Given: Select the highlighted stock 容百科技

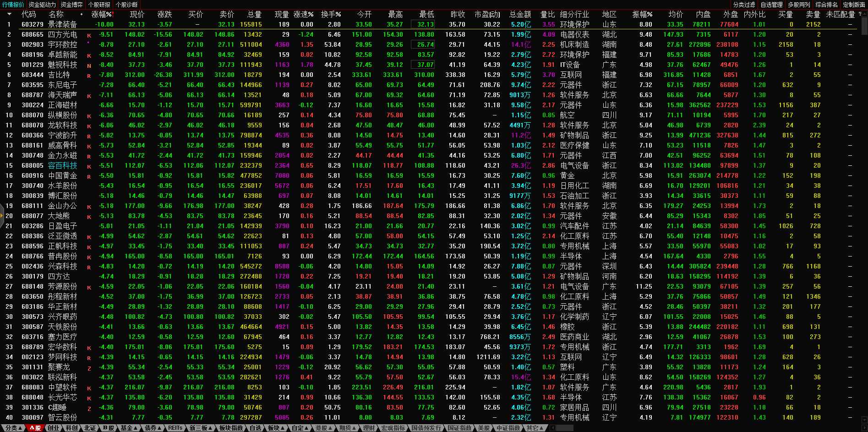Looking at the screenshot, I should pos(63,166).
